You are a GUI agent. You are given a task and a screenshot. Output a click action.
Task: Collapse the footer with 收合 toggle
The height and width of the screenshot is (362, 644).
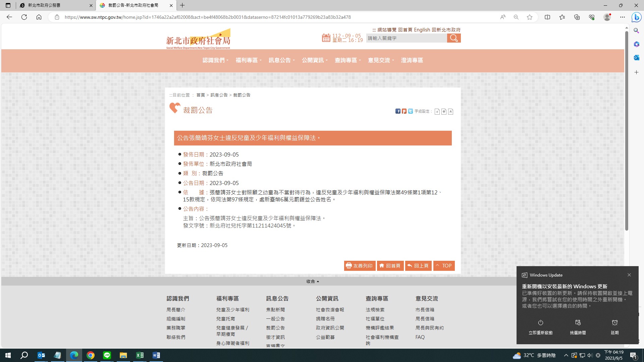pyautogui.click(x=313, y=282)
